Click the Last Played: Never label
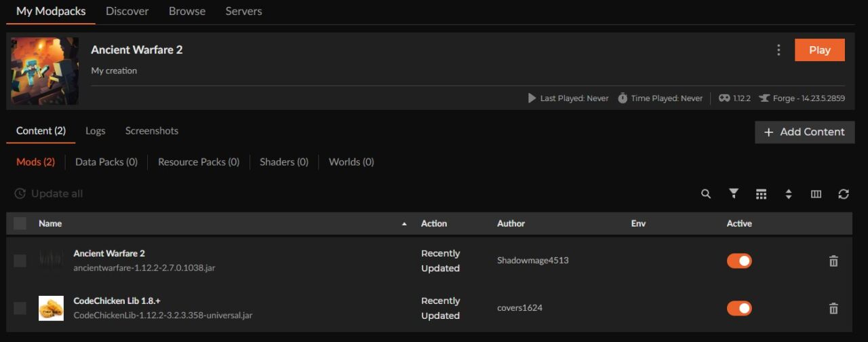The image size is (868, 342). click(574, 98)
